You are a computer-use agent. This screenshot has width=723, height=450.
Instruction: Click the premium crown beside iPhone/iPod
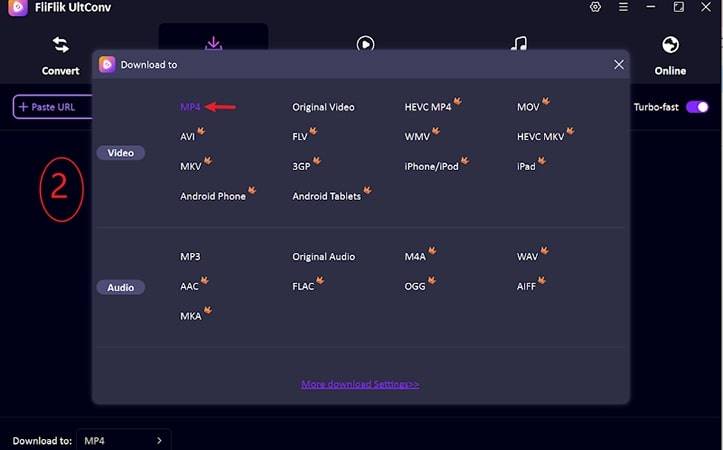click(x=465, y=160)
